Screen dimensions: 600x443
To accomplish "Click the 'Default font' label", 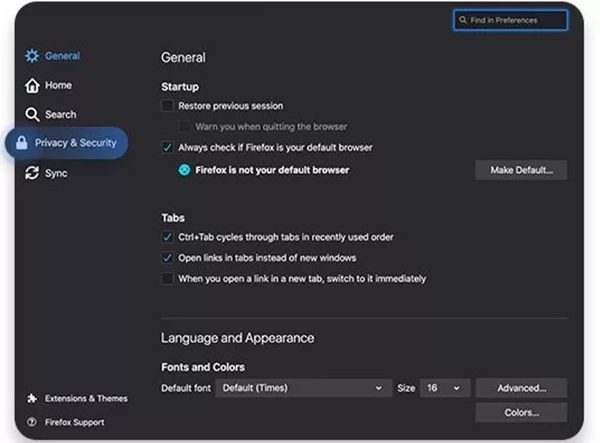I will click(186, 388).
